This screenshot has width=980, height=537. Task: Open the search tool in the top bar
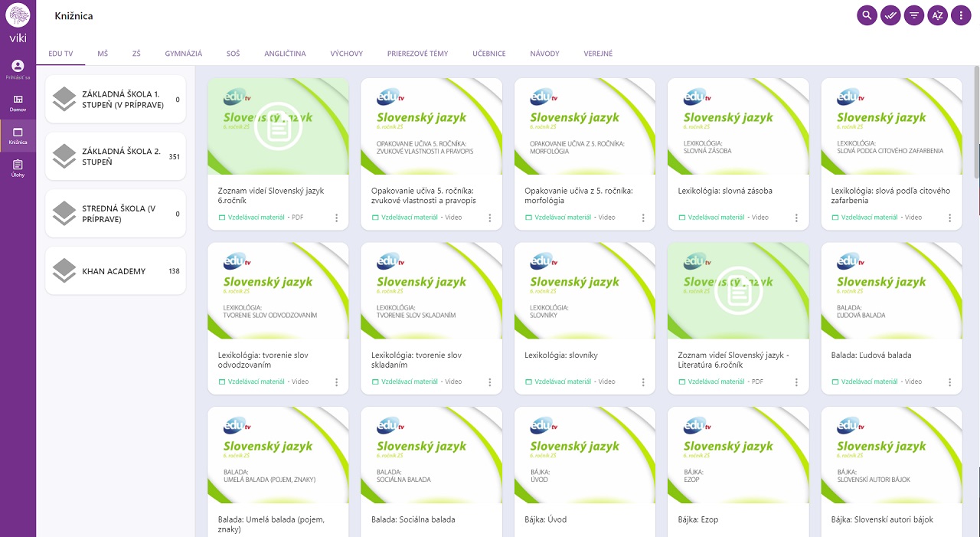pos(867,15)
